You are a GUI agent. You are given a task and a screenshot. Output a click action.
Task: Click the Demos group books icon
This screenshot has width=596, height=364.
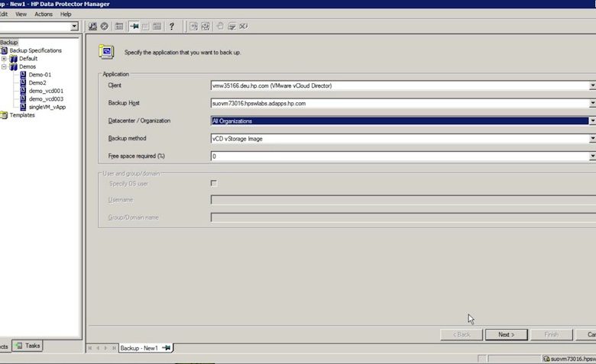point(14,67)
